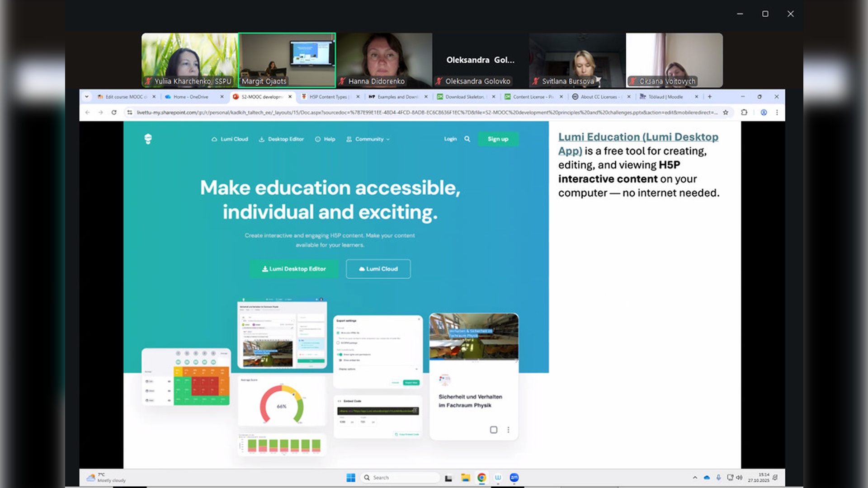Open the tab search dropdown arrow
This screenshot has width=868, height=488.
click(x=87, y=97)
